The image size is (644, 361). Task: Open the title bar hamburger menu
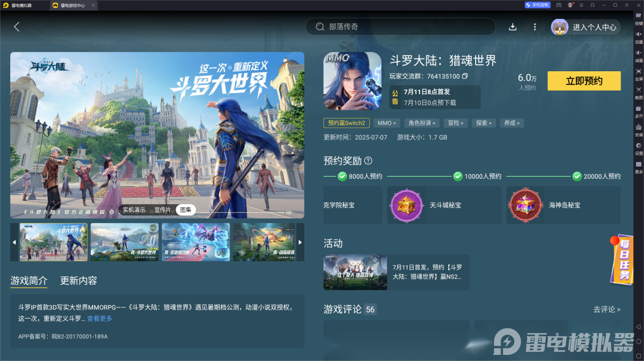(x=581, y=5)
